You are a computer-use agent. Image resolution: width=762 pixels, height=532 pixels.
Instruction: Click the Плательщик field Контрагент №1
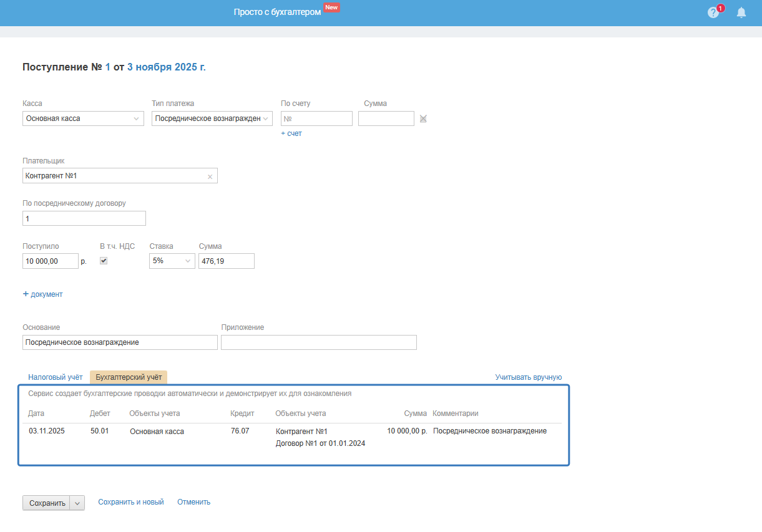120,176
